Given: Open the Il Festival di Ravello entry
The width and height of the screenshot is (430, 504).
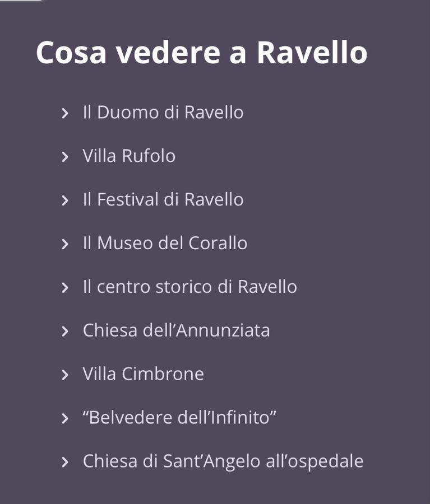Looking at the screenshot, I should click(163, 199).
